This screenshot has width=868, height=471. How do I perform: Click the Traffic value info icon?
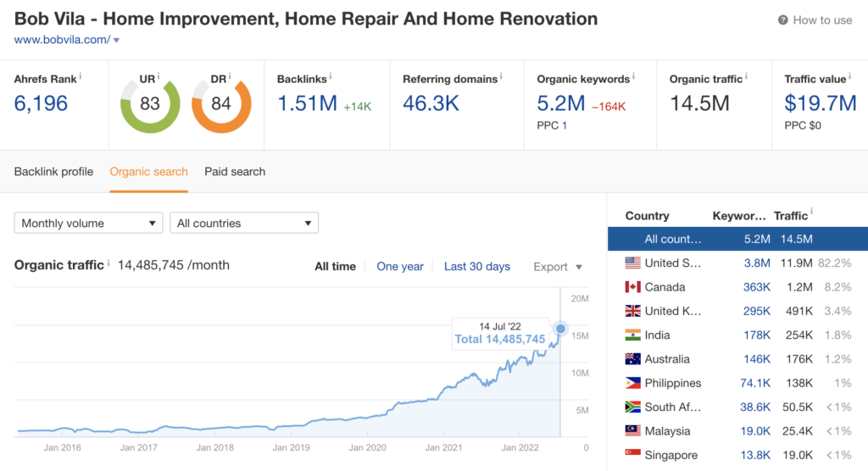tap(849, 76)
